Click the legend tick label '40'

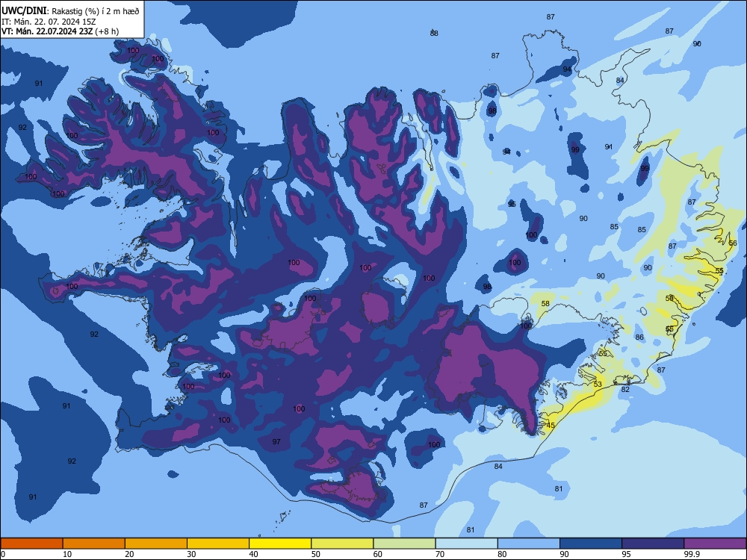tap(253, 554)
